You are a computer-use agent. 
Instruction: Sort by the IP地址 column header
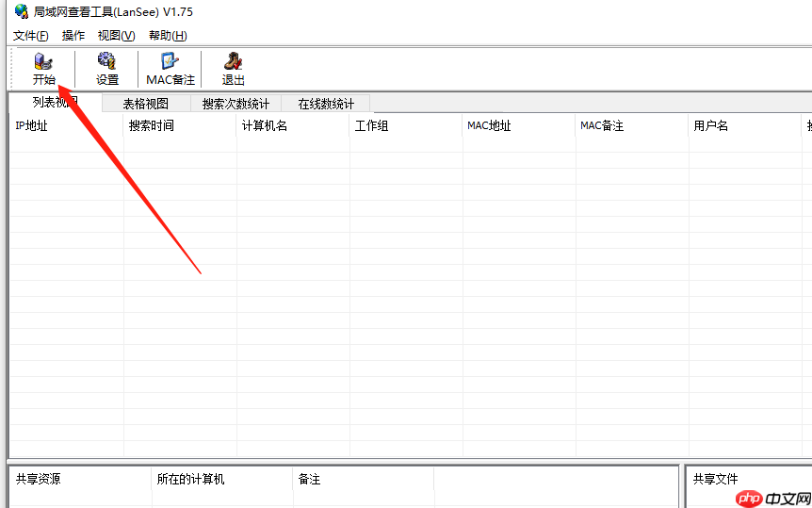tap(66, 126)
